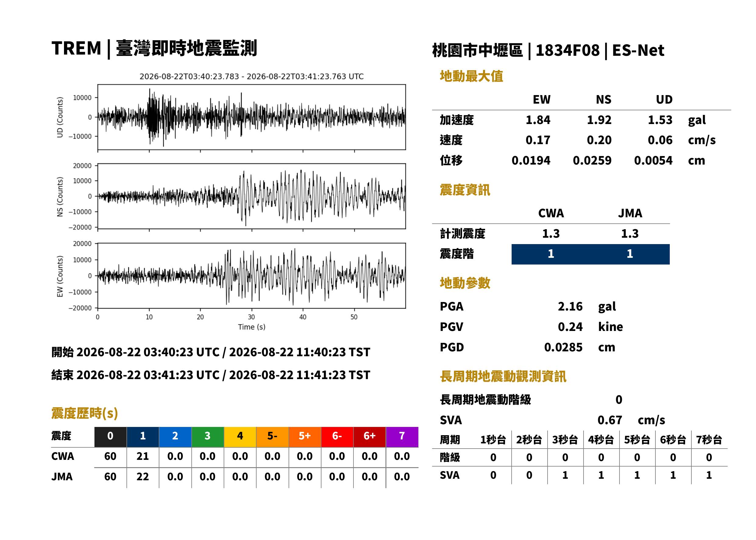Click the 3秒台 period column header
This screenshot has width=756, height=540.
pos(565,439)
